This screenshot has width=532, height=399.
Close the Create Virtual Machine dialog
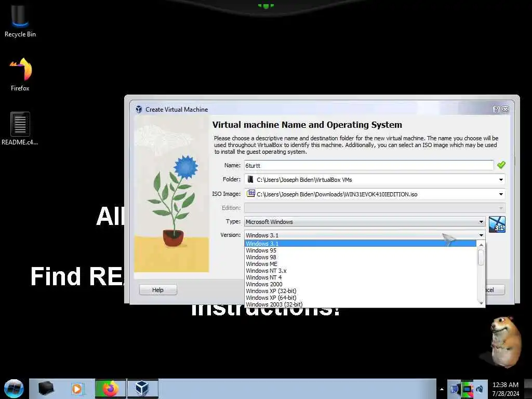click(505, 109)
